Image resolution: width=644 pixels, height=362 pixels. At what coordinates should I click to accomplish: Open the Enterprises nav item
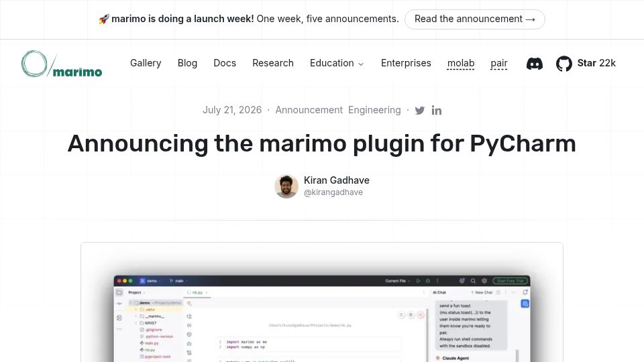pos(406,63)
